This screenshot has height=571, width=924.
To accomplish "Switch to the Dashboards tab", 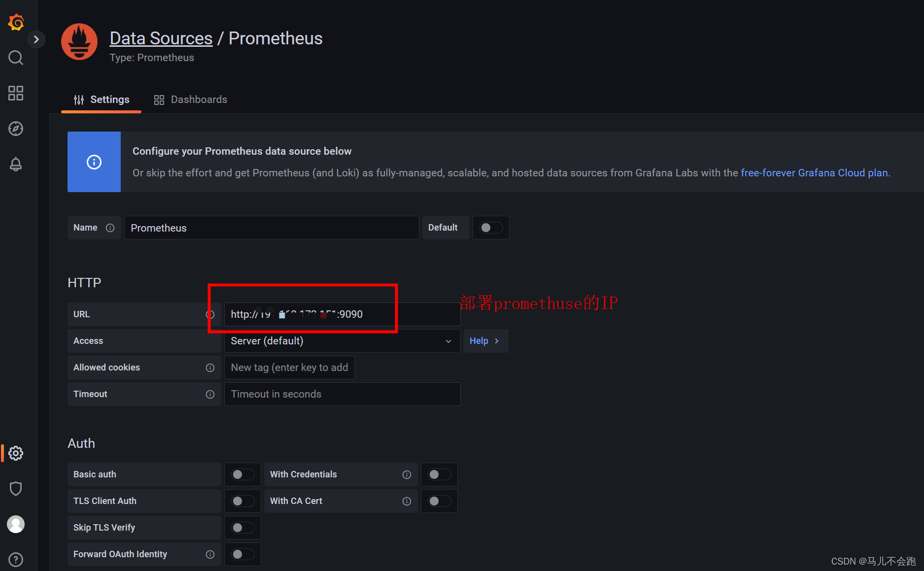I will point(191,100).
